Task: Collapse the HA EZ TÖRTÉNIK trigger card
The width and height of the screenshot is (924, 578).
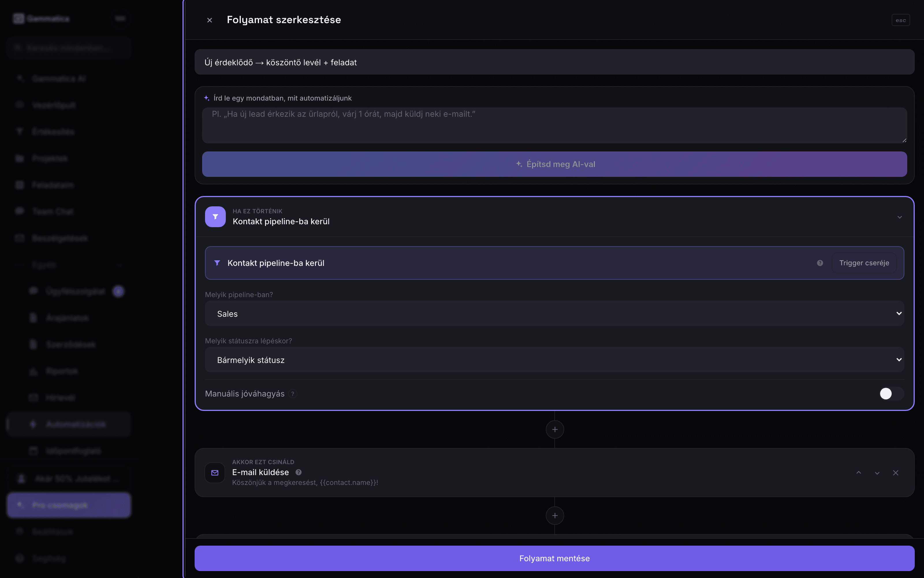Action: pos(899,217)
